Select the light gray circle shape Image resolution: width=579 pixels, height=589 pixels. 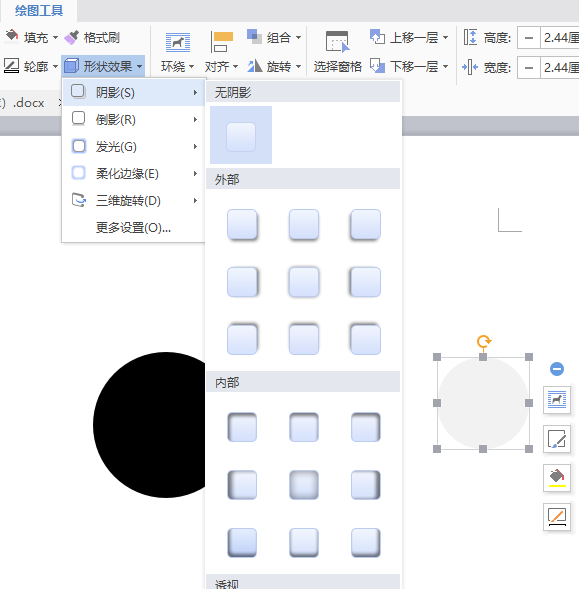[483, 403]
